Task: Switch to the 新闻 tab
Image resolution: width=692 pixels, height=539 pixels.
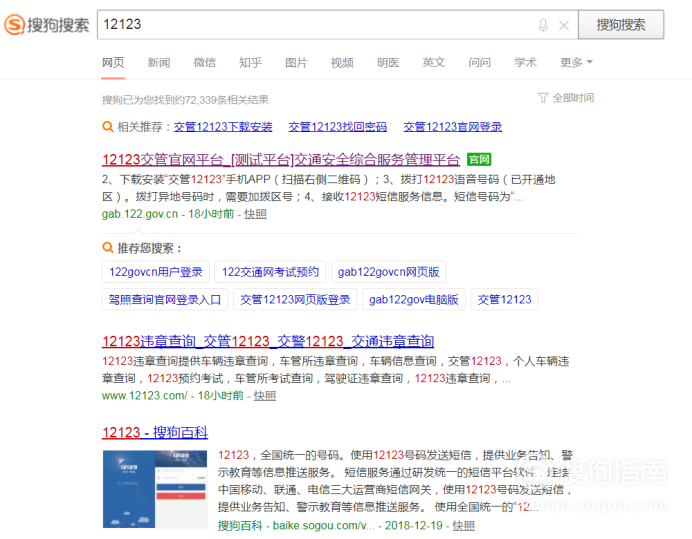Action: click(x=159, y=62)
